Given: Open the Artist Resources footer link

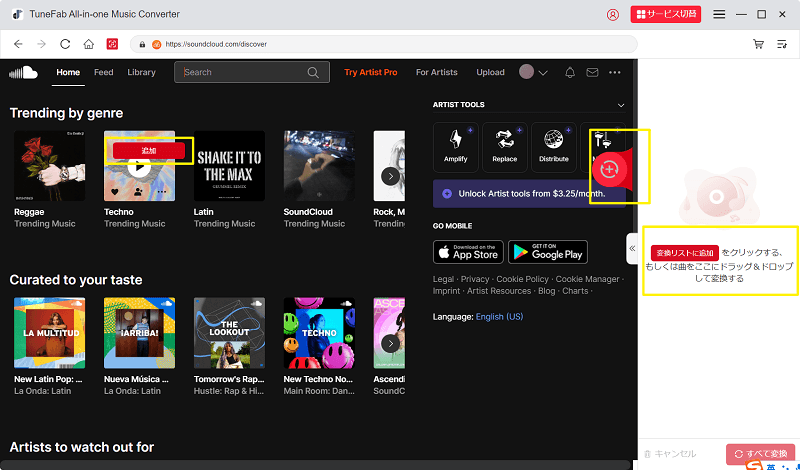Looking at the screenshot, I should click(499, 291).
